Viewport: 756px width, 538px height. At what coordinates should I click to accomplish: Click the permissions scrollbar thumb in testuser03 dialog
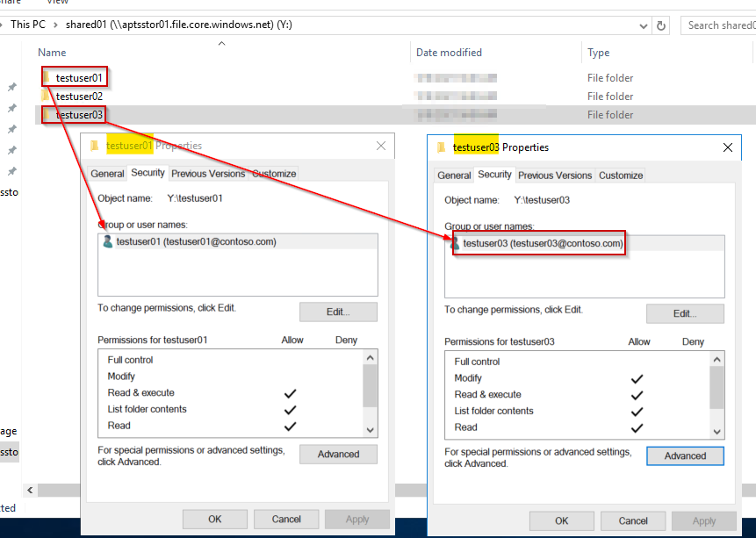(x=716, y=388)
